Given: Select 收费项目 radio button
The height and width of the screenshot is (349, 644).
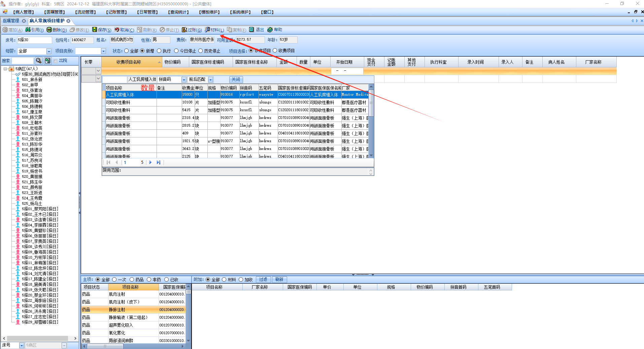Looking at the screenshot, I should coord(275,51).
